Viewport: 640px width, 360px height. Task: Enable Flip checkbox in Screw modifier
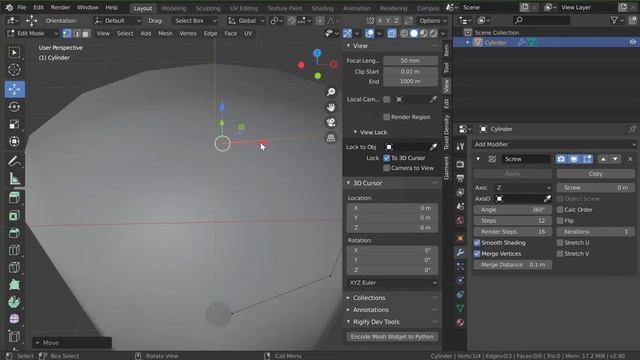pyautogui.click(x=560, y=221)
